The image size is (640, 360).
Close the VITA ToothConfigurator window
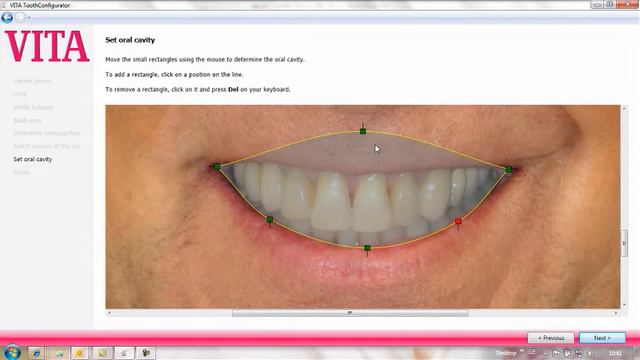pos(628,4)
